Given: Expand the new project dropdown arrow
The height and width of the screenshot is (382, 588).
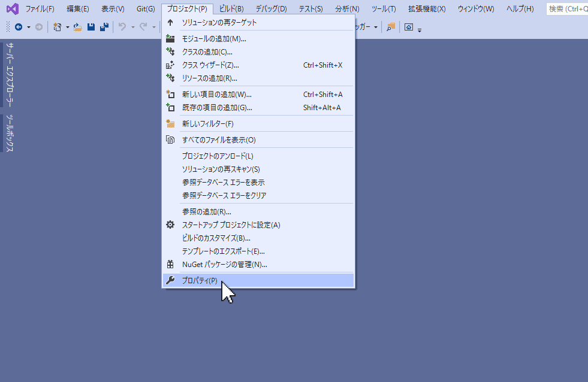Looking at the screenshot, I should 68,27.
